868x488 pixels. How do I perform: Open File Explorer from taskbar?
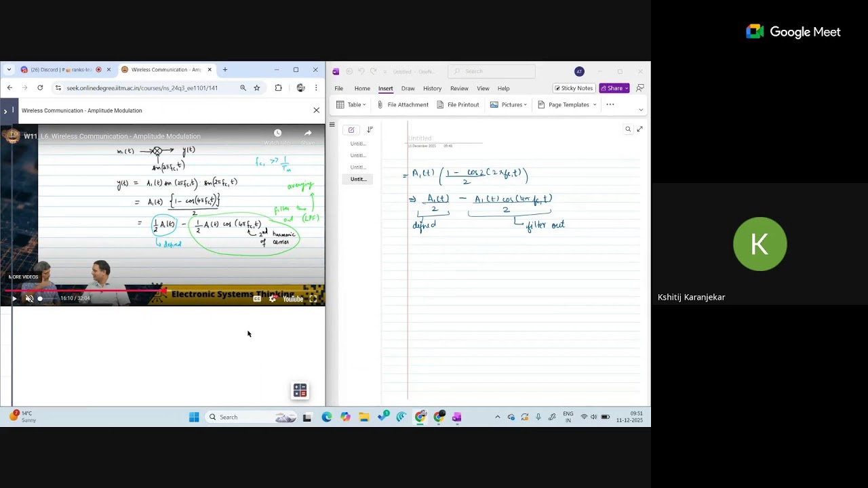(x=364, y=417)
